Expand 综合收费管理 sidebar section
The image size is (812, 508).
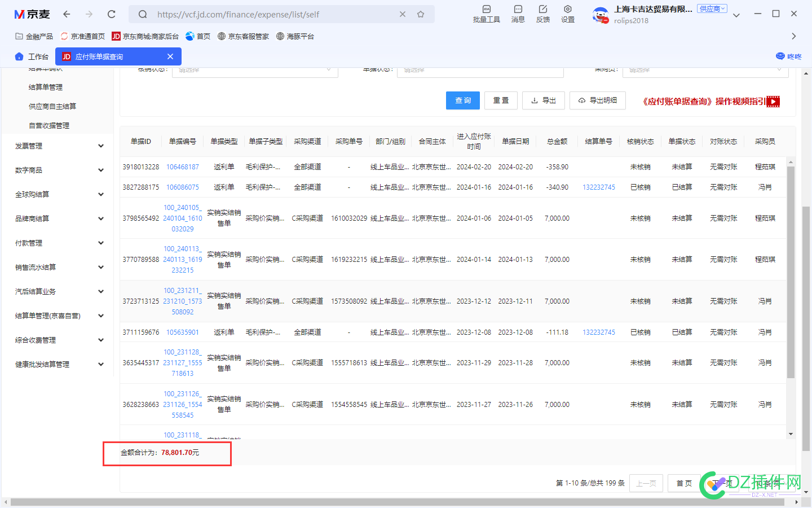[59, 340]
